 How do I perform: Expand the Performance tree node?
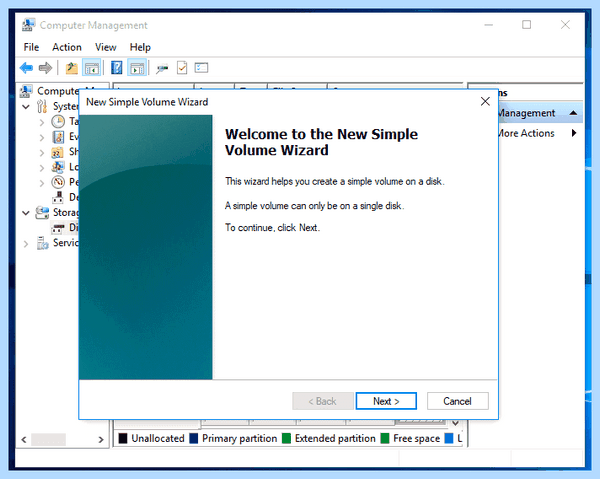point(42,183)
